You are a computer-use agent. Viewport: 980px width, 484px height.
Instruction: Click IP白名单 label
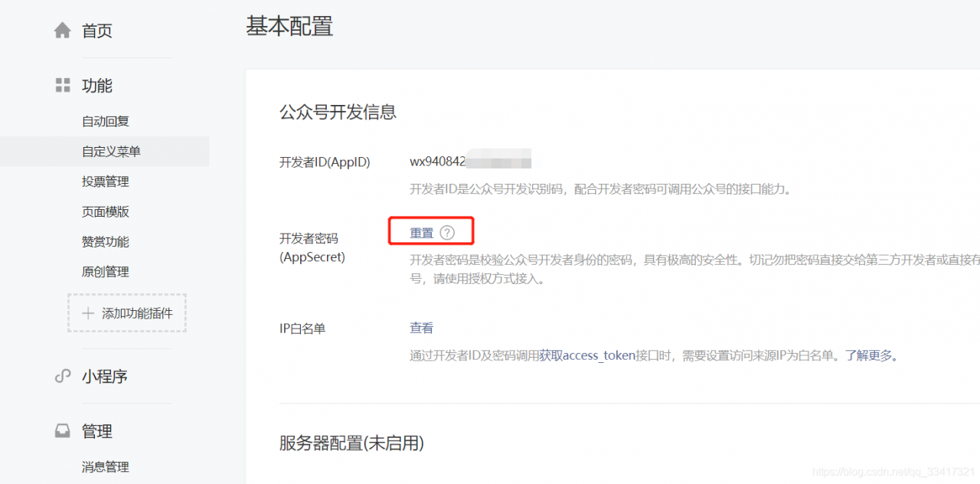[x=302, y=329]
